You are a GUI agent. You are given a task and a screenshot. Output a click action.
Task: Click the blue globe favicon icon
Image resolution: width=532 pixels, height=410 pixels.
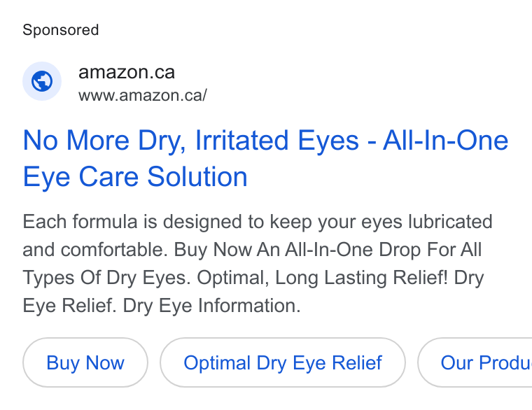click(x=42, y=81)
